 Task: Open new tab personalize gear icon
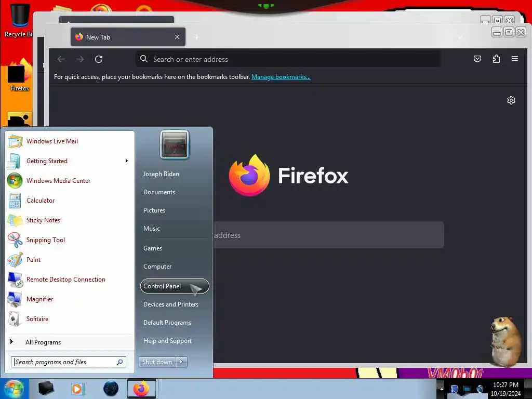click(x=511, y=100)
